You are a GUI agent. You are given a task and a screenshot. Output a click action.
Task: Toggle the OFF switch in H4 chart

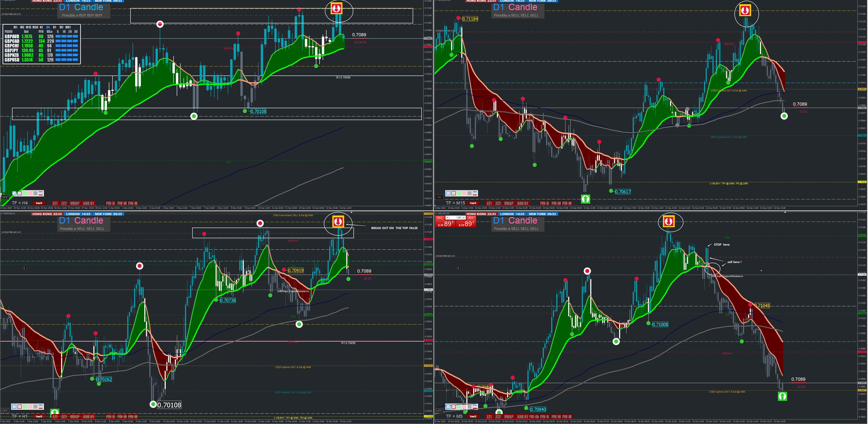(5, 197)
